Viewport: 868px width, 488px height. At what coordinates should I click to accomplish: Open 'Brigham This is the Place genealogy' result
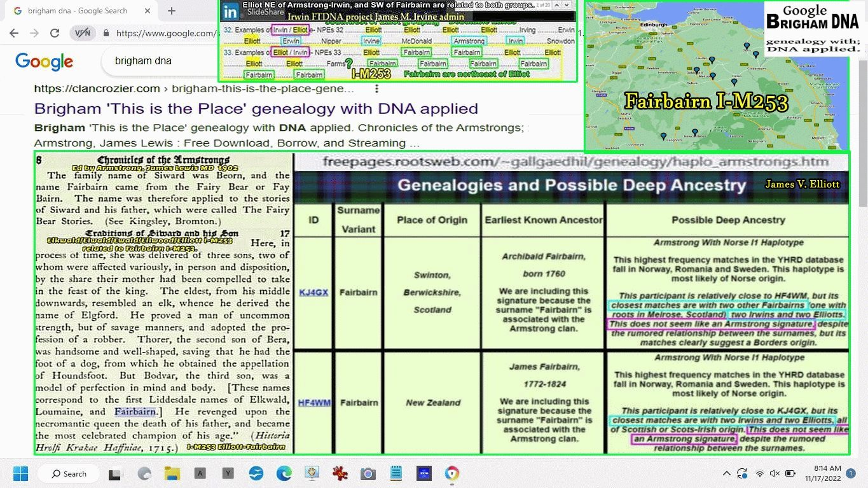coord(256,108)
